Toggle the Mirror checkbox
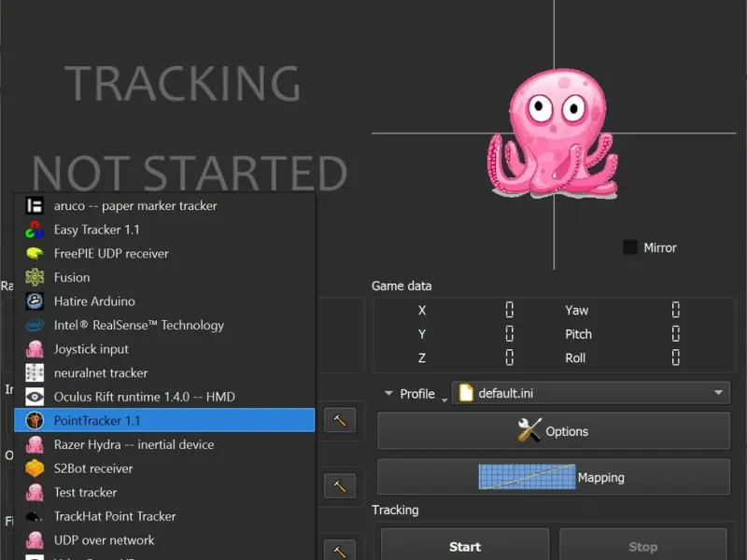 coord(629,247)
